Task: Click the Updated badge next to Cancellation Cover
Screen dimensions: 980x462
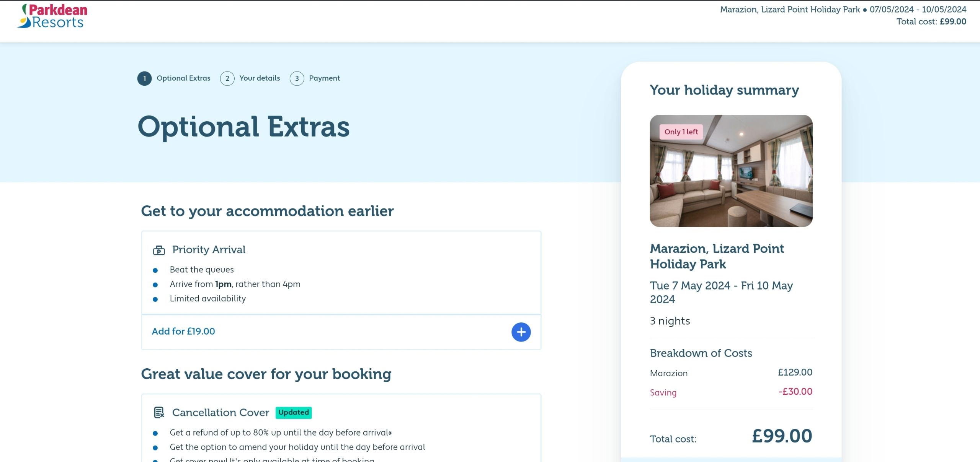Action: click(293, 412)
